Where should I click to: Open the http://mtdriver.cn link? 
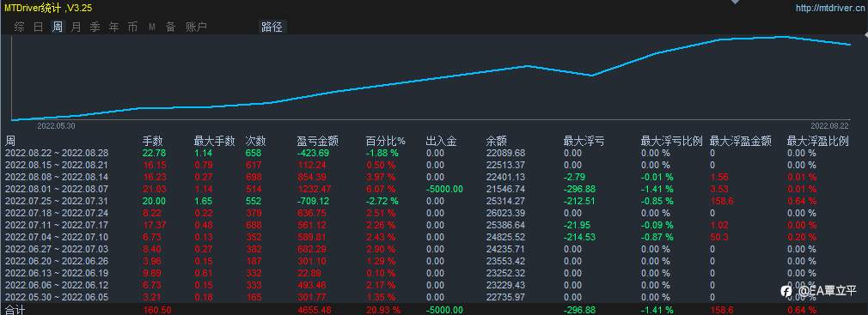830,9
